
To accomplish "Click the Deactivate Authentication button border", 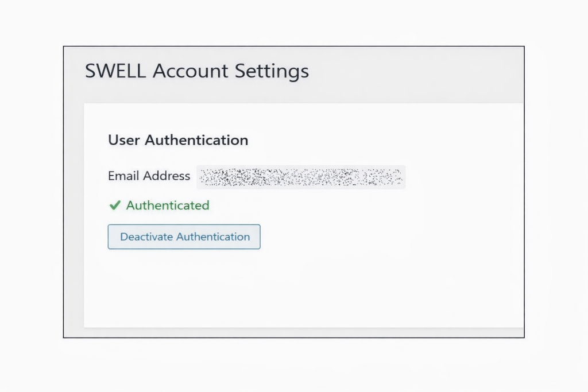I will pos(184,226).
